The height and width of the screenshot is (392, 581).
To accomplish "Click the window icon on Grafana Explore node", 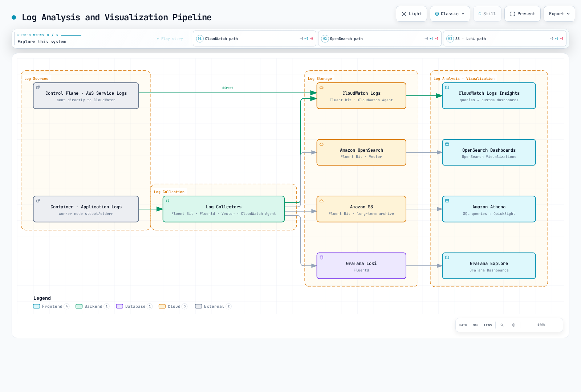I will pyautogui.click(x=447, y=257).
